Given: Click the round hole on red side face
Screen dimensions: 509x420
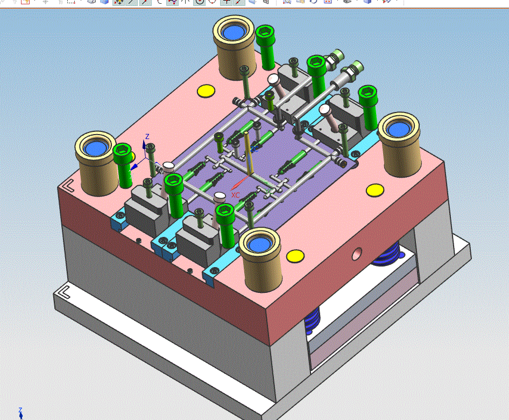Looking at the screenshot, I should (357, 254).
